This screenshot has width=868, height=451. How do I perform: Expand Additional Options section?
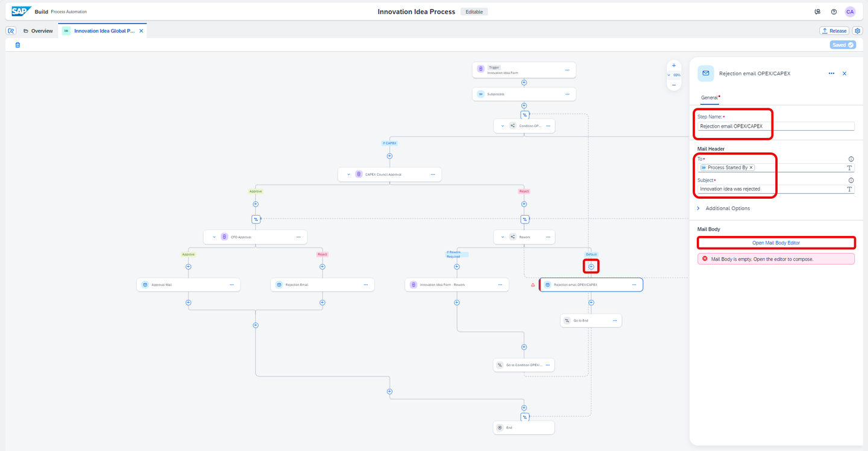[698, 208]
